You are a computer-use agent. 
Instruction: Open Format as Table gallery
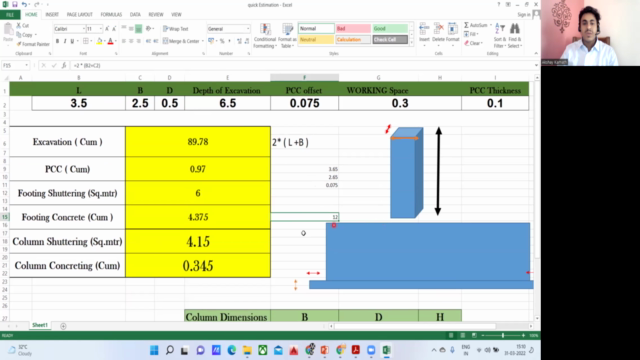(x=287, y=36)
